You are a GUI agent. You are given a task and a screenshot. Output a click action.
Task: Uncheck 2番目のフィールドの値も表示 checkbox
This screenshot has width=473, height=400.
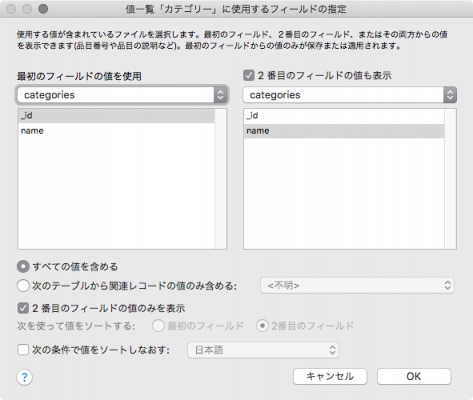(x=249, y=75)
